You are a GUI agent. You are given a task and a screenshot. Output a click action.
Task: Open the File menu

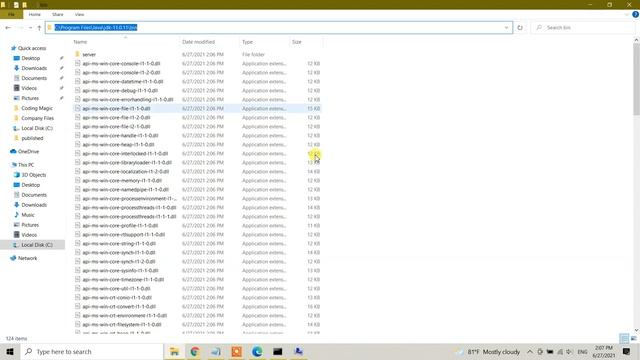point(11,14)
